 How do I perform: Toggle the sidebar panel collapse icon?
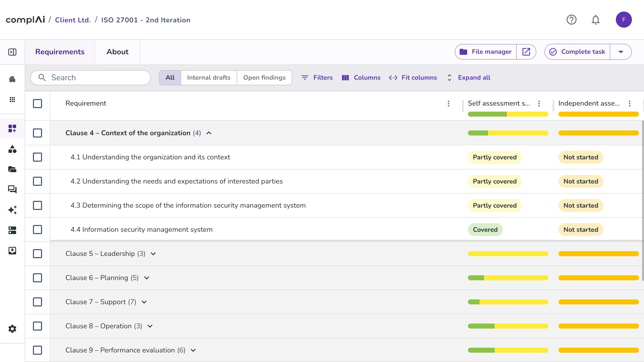[x=12, y=52]
